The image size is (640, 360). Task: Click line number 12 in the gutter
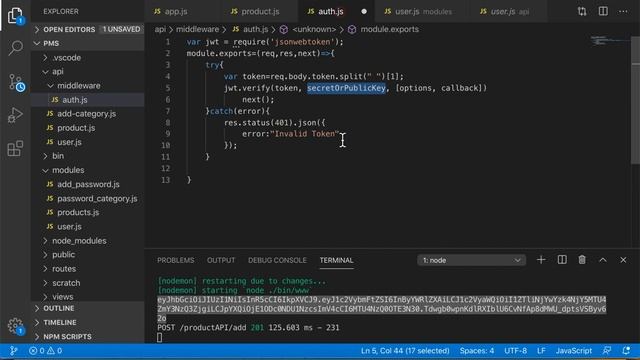tap(166, 168)
